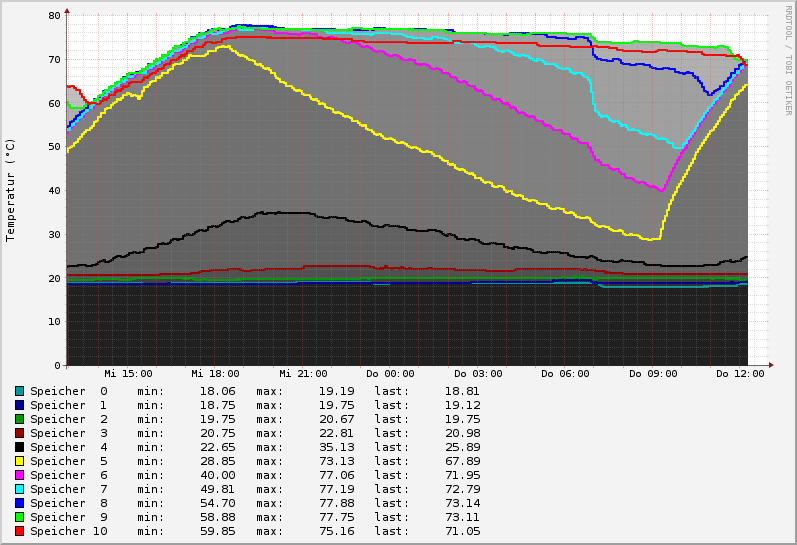Select the Do 00:00 time axis label
797x545 pixels.
click(x=390, y=374)
